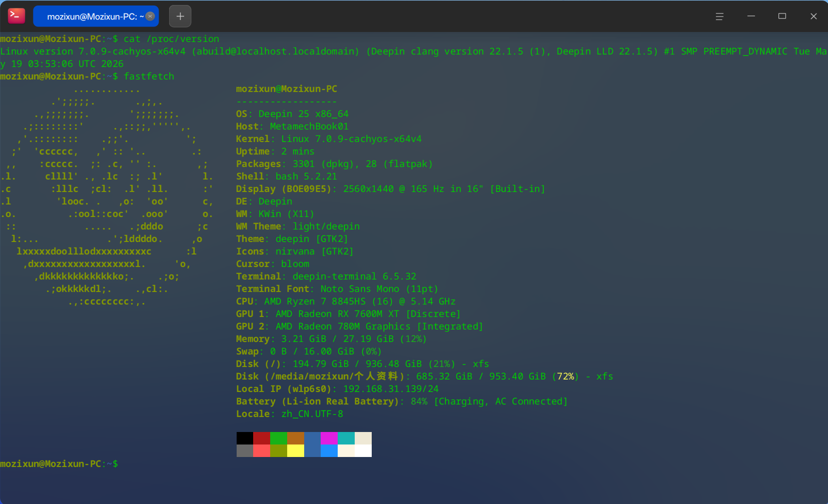The width and height of the screenshot is (828, 504).
Task: Click the 'fastfetch' command text
Action: (149, 76)
